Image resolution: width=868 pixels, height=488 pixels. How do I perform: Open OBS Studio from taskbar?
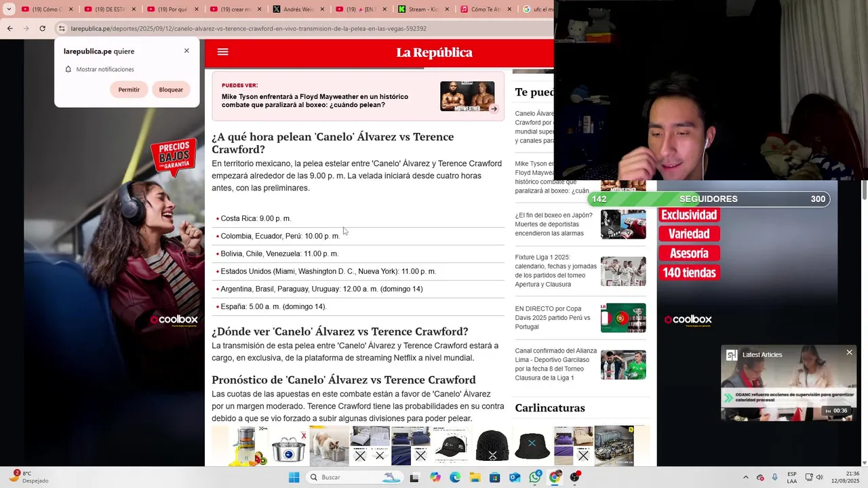[x=575, y=477]
